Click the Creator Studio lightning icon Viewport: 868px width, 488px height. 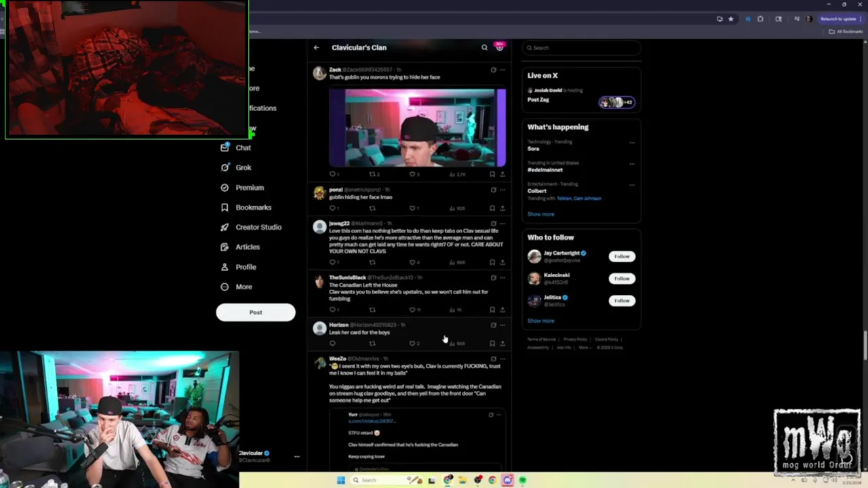click(x=224, y=227)
